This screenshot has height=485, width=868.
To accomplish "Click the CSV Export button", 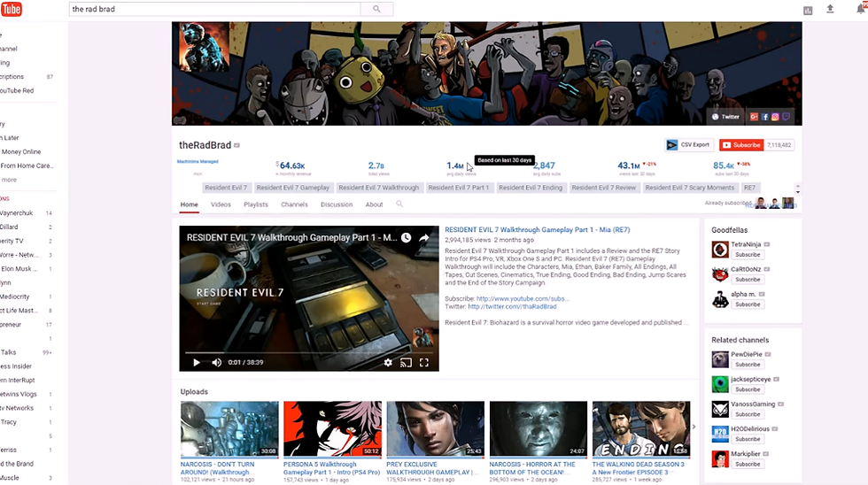I will (689, 145).
